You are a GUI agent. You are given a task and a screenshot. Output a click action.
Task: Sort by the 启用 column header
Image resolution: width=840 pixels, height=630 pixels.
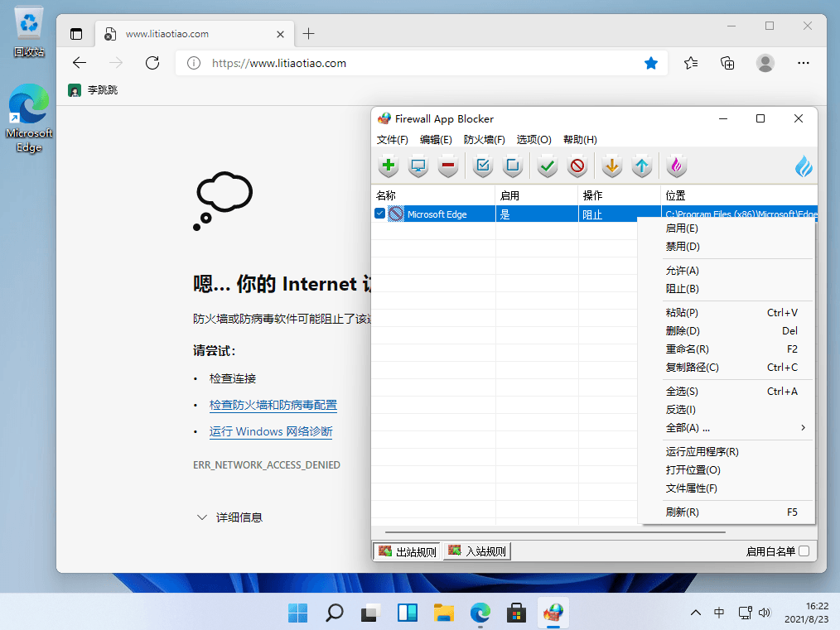[537, 195]
